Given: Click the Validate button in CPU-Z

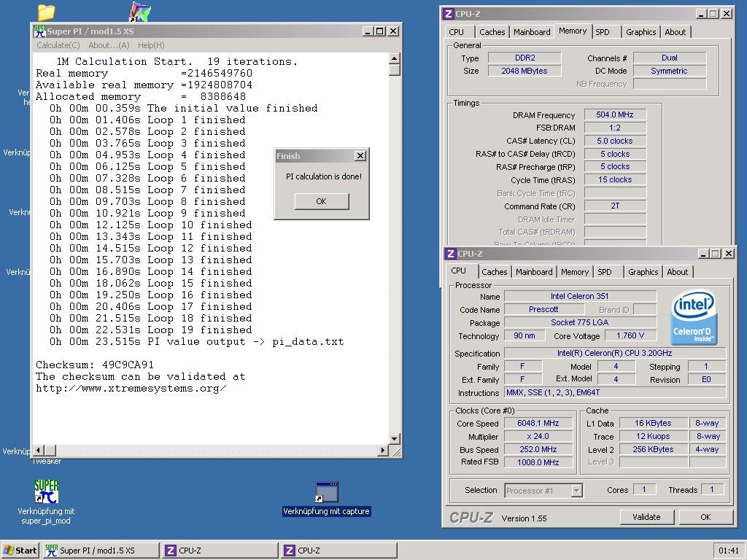Looking at the screenshot, I should coord(646,517).
